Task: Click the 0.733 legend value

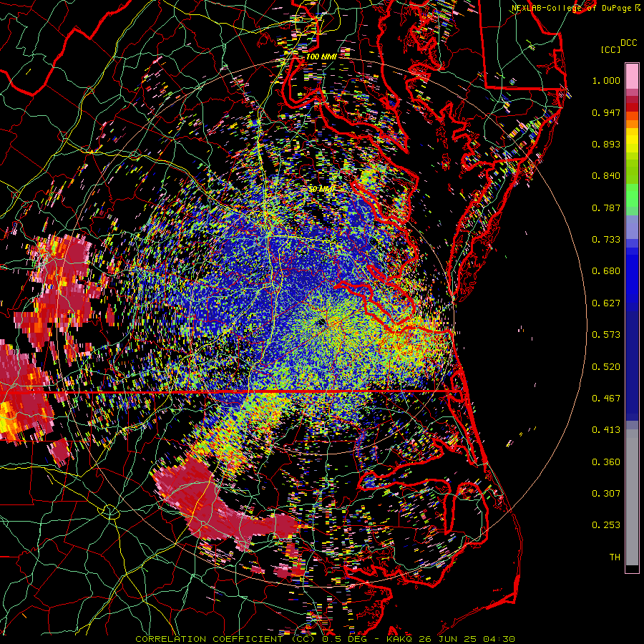Action: [606, 240]
